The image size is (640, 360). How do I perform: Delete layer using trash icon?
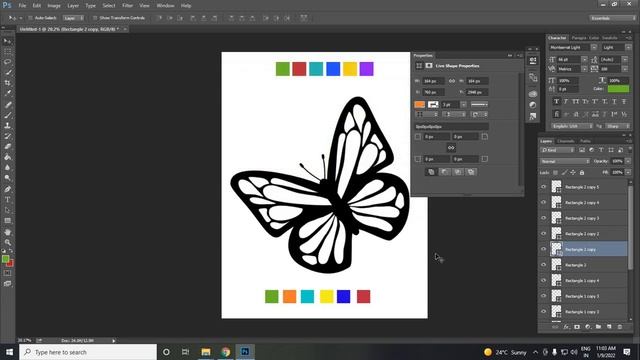(620, 327)
